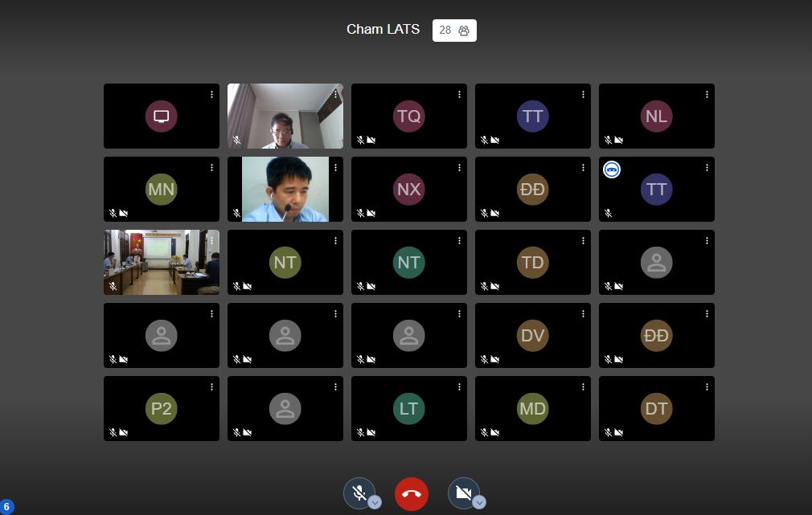The image size is (812, 515).
Task: Select the NX participant tile
Action: 408,190
